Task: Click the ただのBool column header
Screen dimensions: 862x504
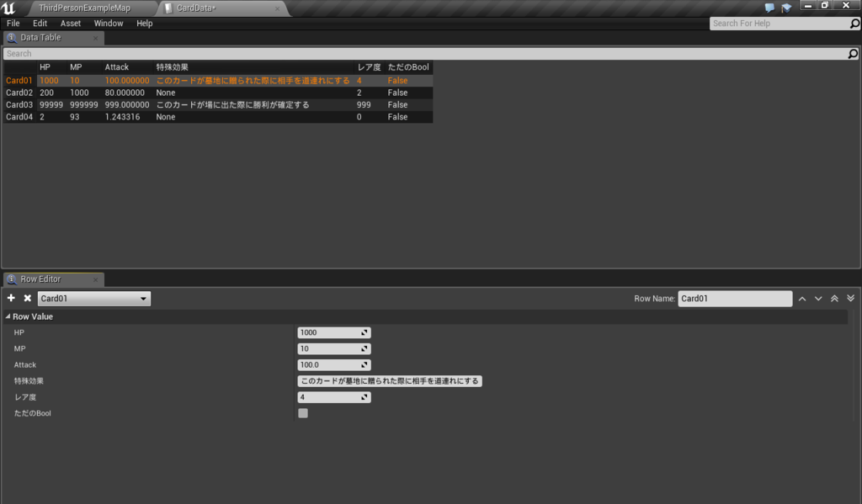Action: tap(408, 67)
